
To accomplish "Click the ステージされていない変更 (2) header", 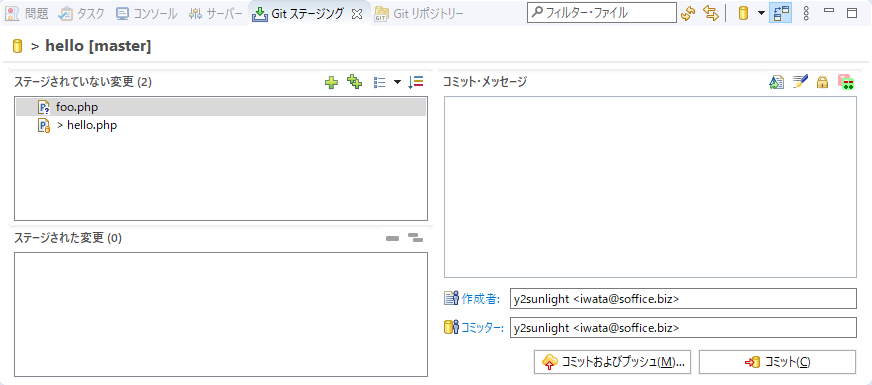I will pyautogui.click(x=83, y=82).
